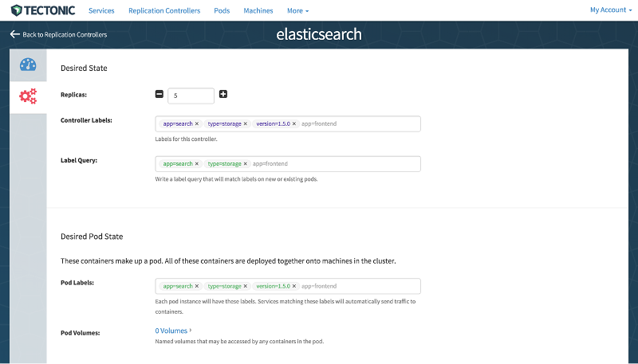The width and height of the screenshot is (638, 364).
Task: Remove version=1.5.0 tag from Controller Labels
Action: click(294, 124)
